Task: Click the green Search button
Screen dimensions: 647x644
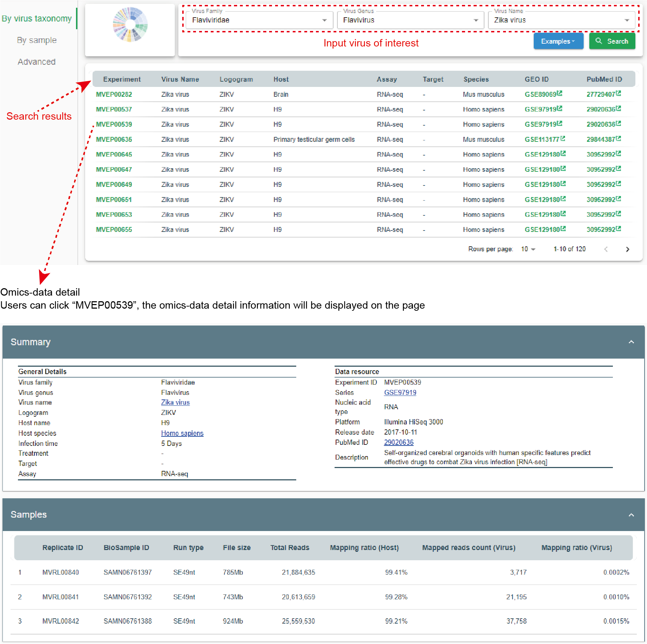Action: coord(612,41)
